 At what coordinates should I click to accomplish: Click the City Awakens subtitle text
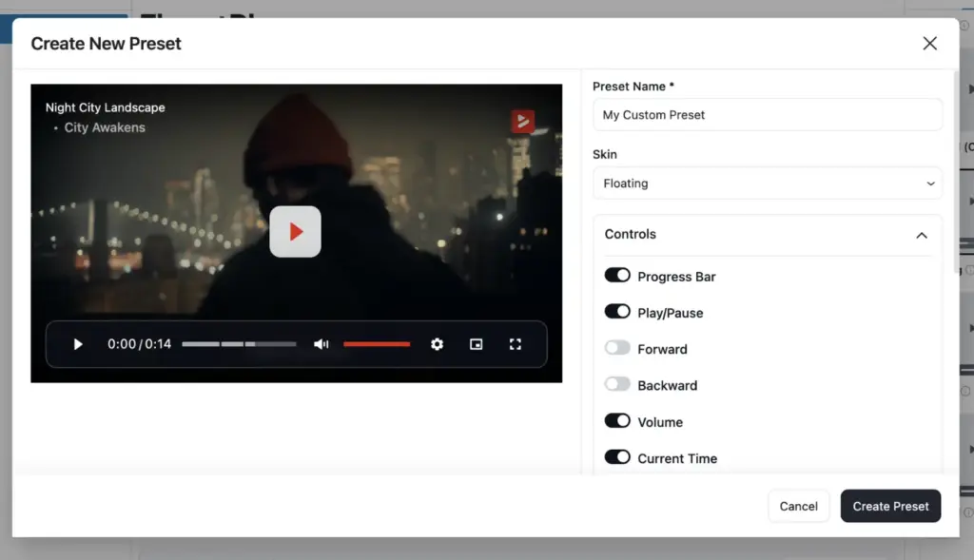coord(105,128)
